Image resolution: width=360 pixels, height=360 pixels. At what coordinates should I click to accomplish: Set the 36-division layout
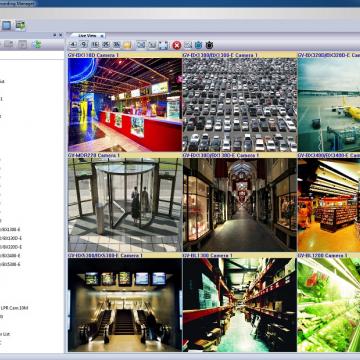pyautogui.click(x=116, y=45)
